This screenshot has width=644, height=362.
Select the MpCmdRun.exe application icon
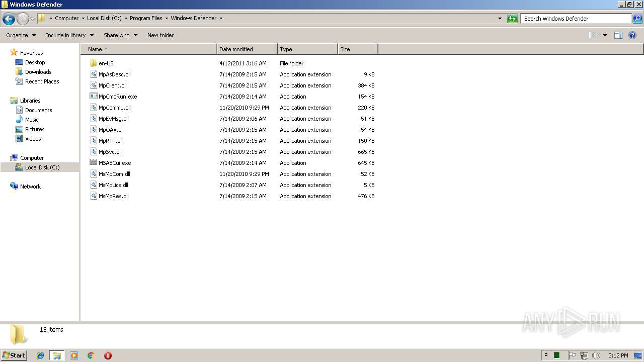94,97
